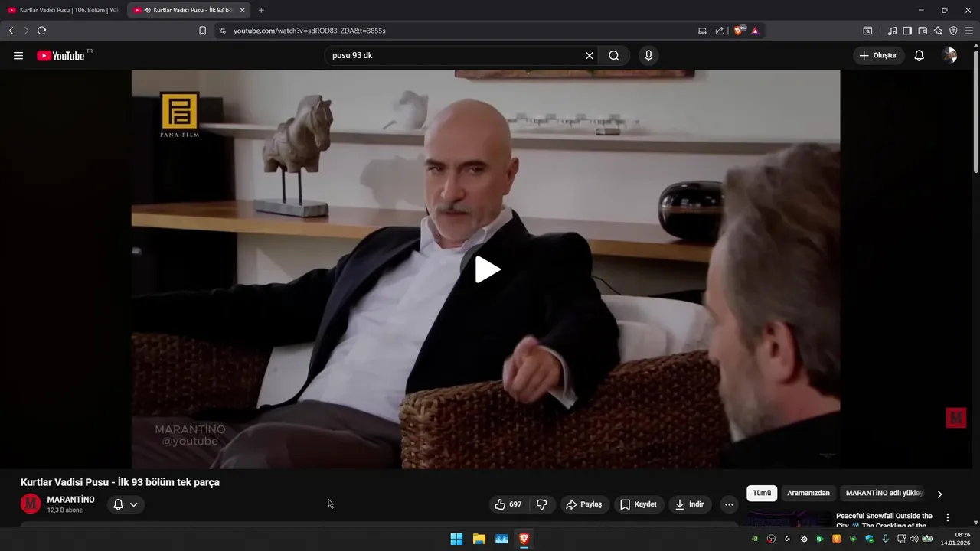Open media playlist music note icon

[892, 31]
